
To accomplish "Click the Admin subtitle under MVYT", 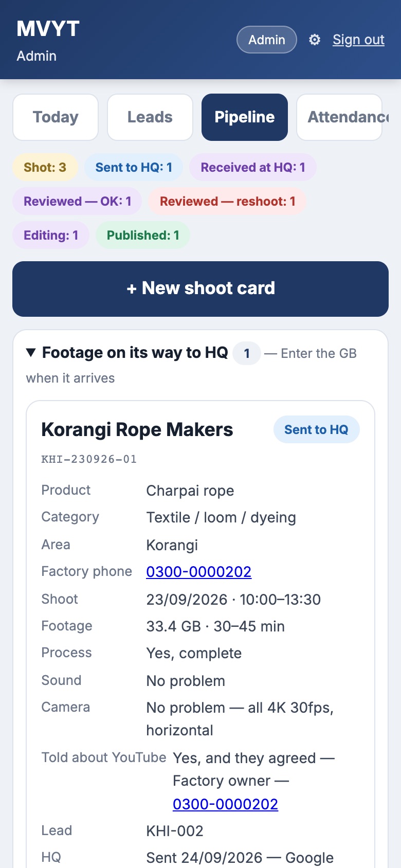I will [37, 56].
